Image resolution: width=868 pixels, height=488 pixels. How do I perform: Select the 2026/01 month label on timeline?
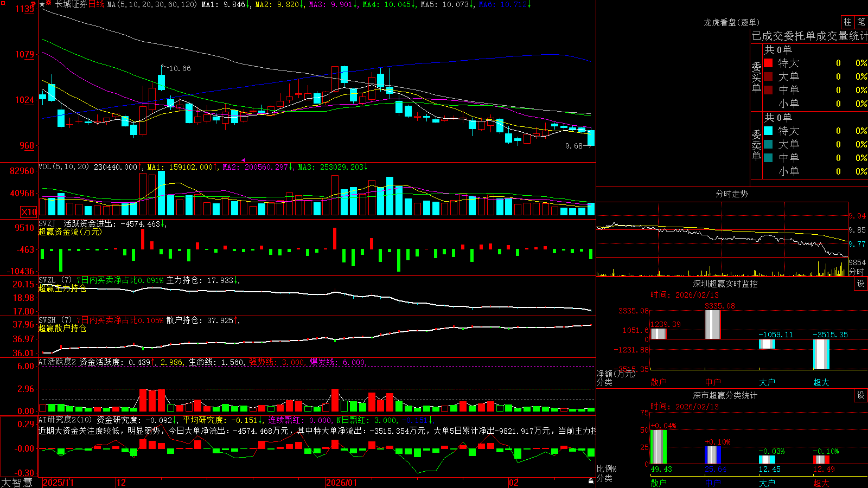pyautogui.click(x=341, y=483)
